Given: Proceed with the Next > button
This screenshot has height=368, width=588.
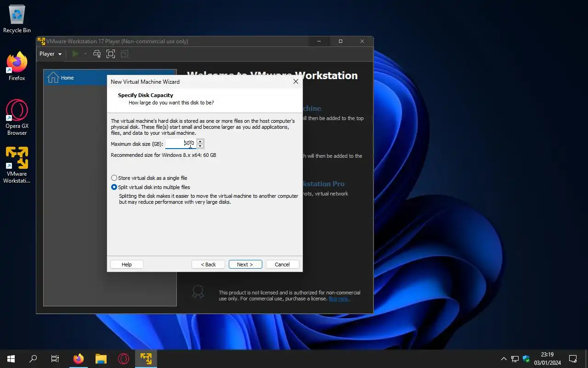Looking at the screenshot, I should click(x=245, y=264).
